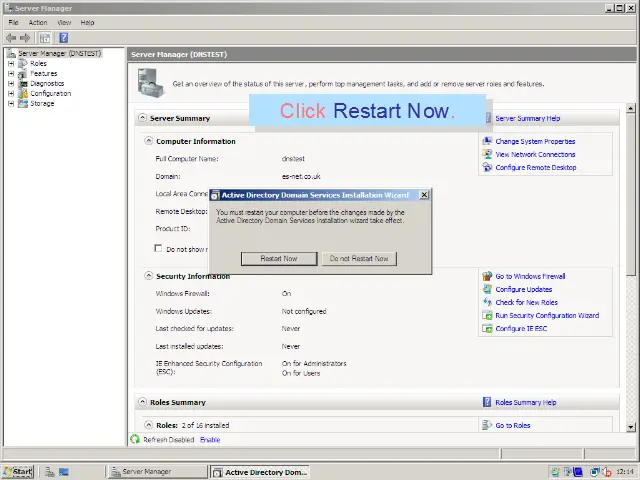This screenshot has height=480, width=640.
Task: Click the Windows Firewall icon
Action: (487, 276)
